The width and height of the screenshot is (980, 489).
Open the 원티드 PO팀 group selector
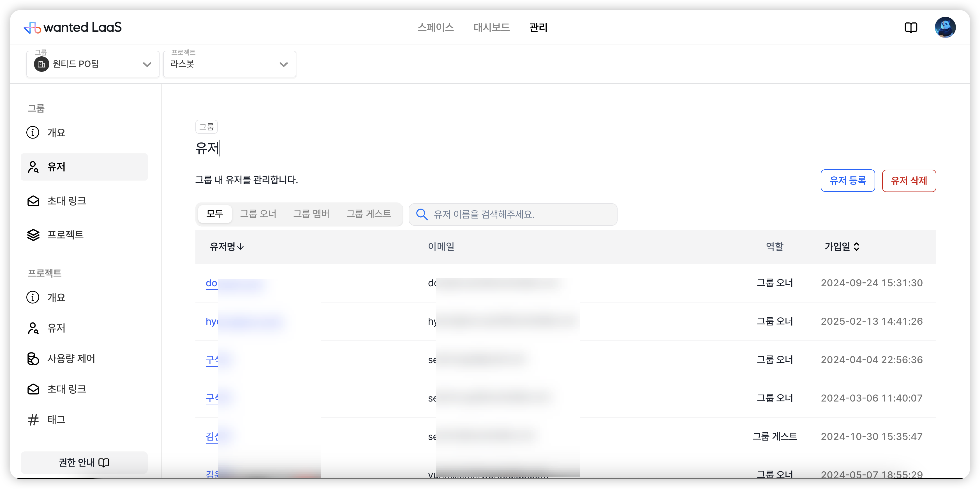93,64
